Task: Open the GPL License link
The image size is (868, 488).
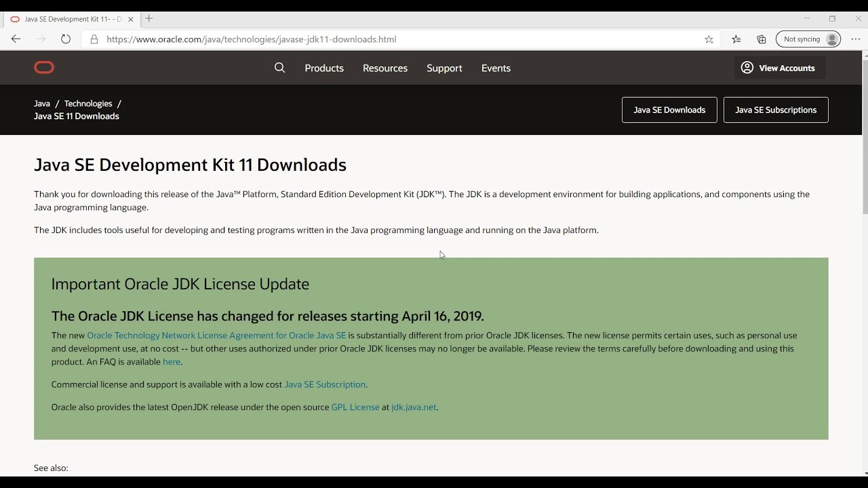Action: point(355,407)
